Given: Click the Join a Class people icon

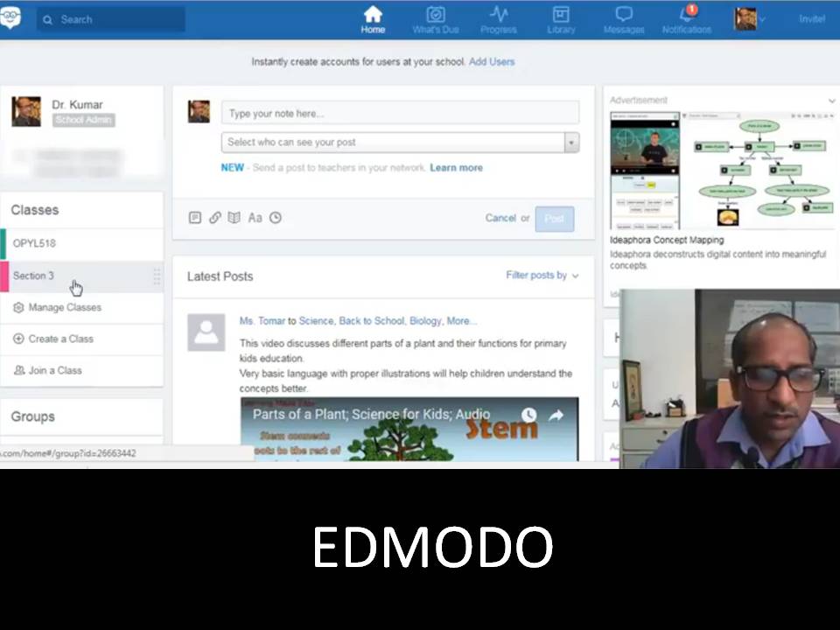Looking at the screenshot, I should coord(18,370).
